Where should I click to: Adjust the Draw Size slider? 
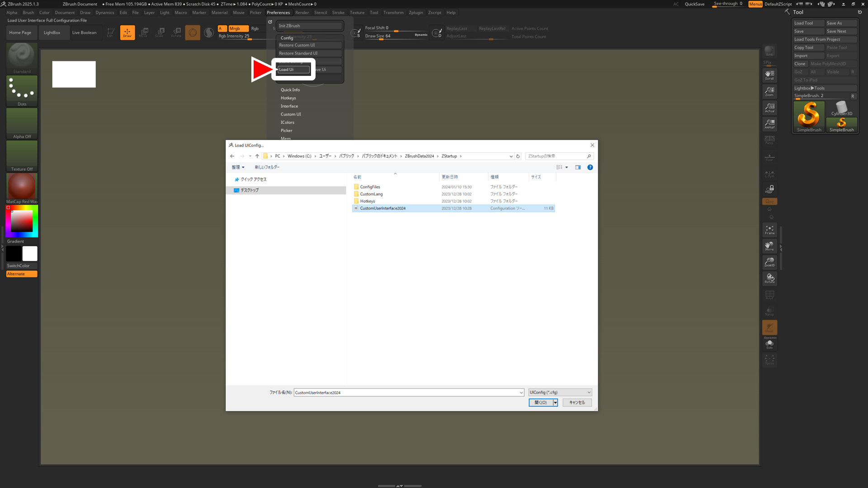point(396,36)
